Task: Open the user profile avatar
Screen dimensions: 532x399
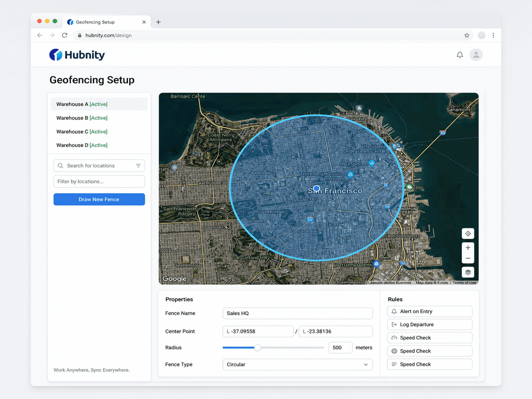Action: (x=476, y=55)
